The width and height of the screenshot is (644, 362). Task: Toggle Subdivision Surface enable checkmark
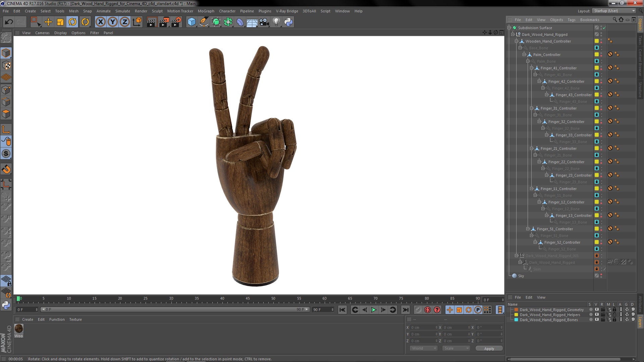tap(604, 28)
